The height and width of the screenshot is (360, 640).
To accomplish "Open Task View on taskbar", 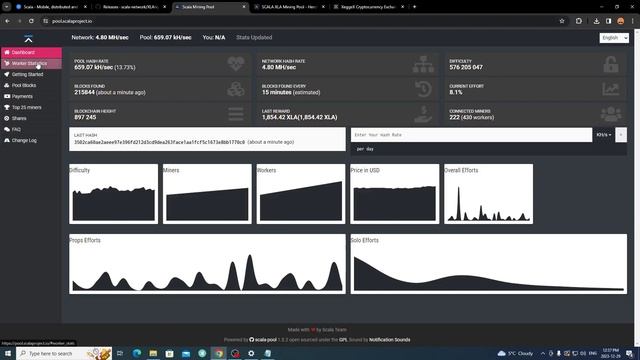I will (x=120, y=353).
